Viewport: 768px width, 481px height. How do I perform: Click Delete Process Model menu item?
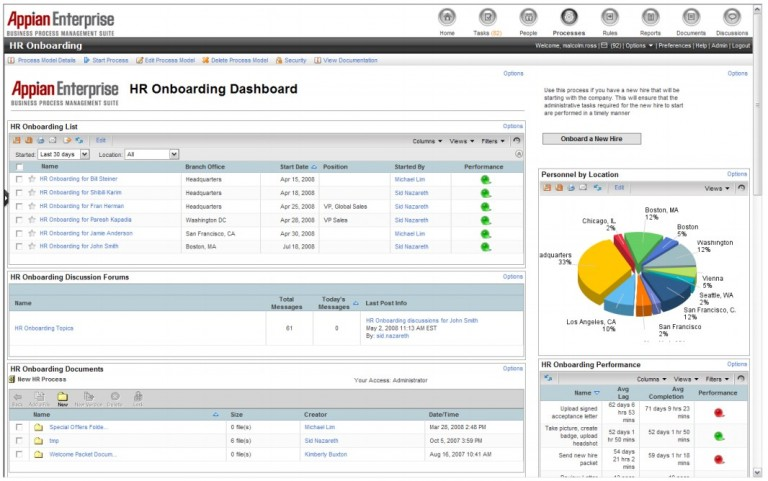(x=235, y=60)
